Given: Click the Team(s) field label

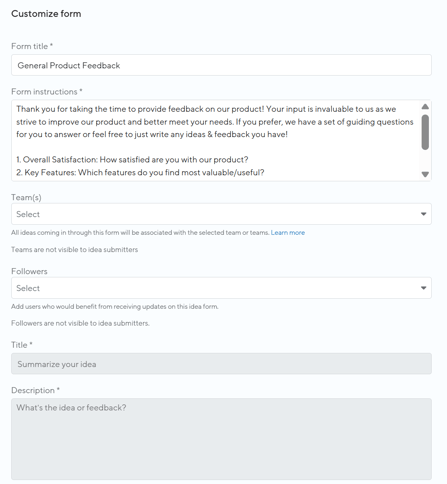Looking at the screenshot, I should [x=26, y=197].
